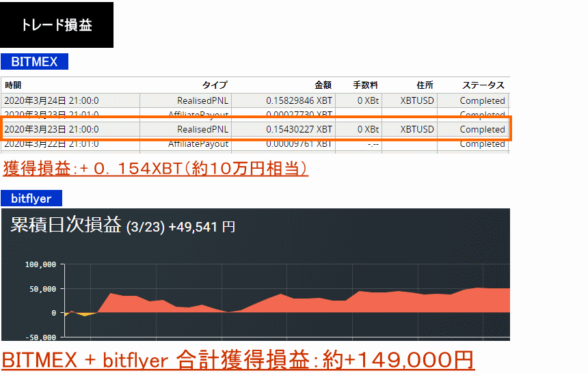
Task: Click the ステータス column header
Action: (483, 85)
